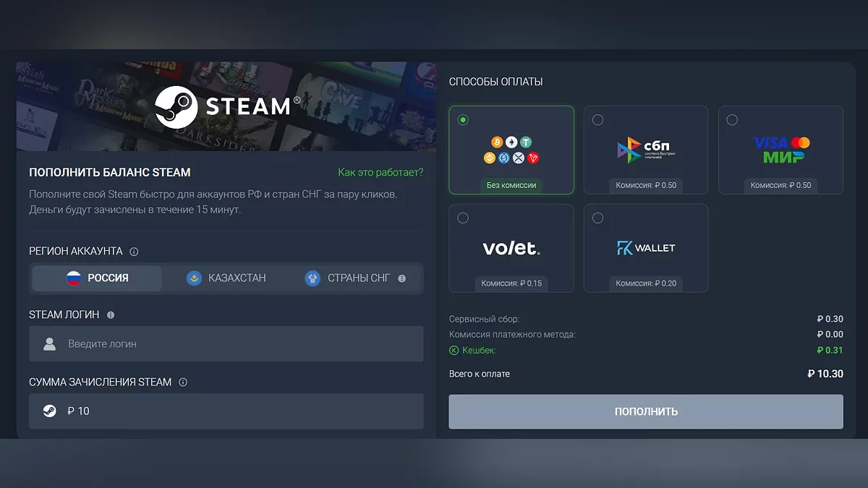Click the ₽ 10.30 total value
The width and height of the screenshot is (868, 488).
(x=825, y=374)
